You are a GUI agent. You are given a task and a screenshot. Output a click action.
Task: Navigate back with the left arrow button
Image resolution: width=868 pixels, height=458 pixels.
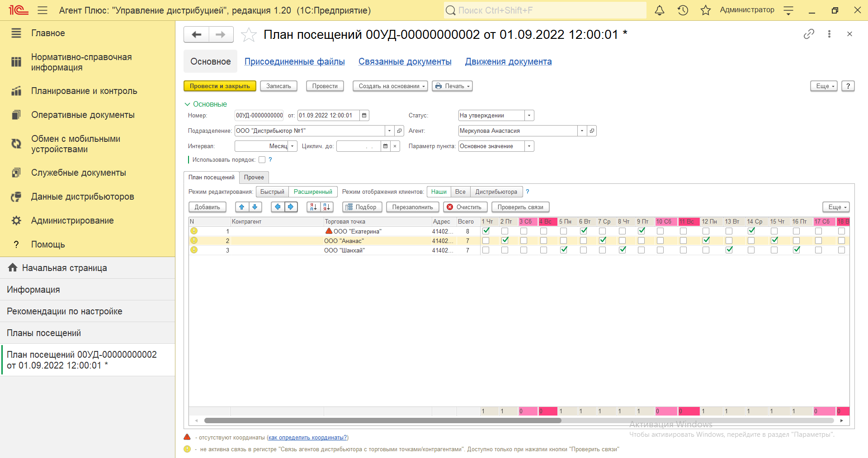point(196,35)
